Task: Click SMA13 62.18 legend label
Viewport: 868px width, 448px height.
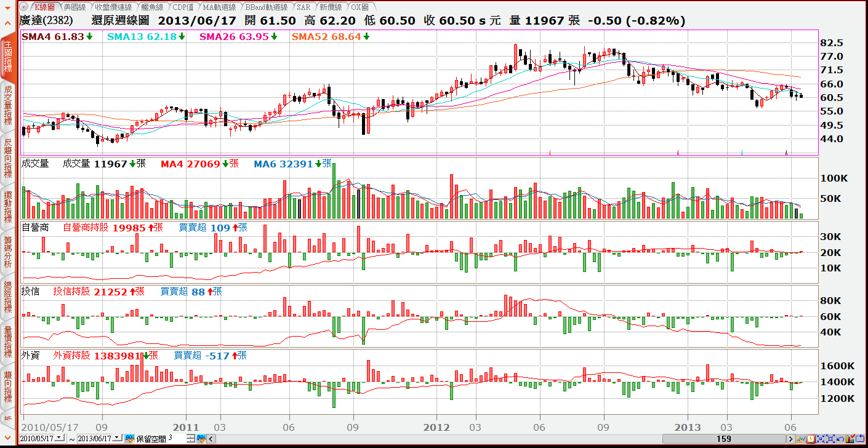Action: tap(143, 37)
